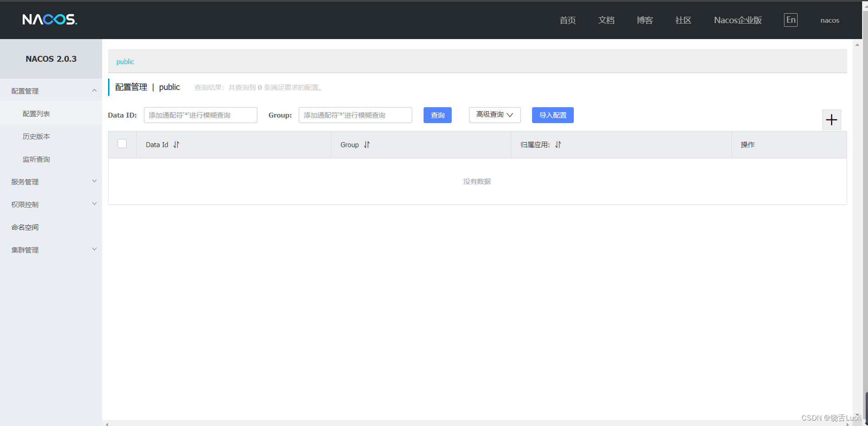Open 社区 in top navigation
Image resolution: width=868 pixels, height=426 pixels.
tap(683, 20)
